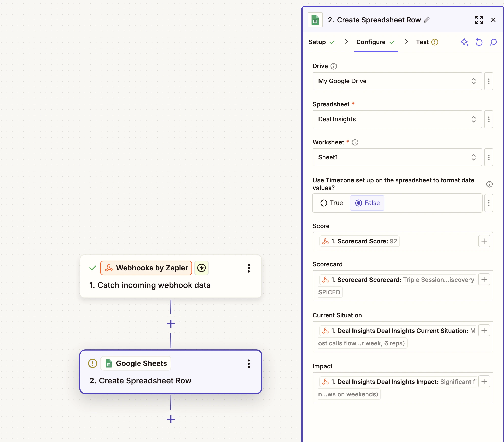
Task: Click the Impact field label
Action: tap(322, 366)
